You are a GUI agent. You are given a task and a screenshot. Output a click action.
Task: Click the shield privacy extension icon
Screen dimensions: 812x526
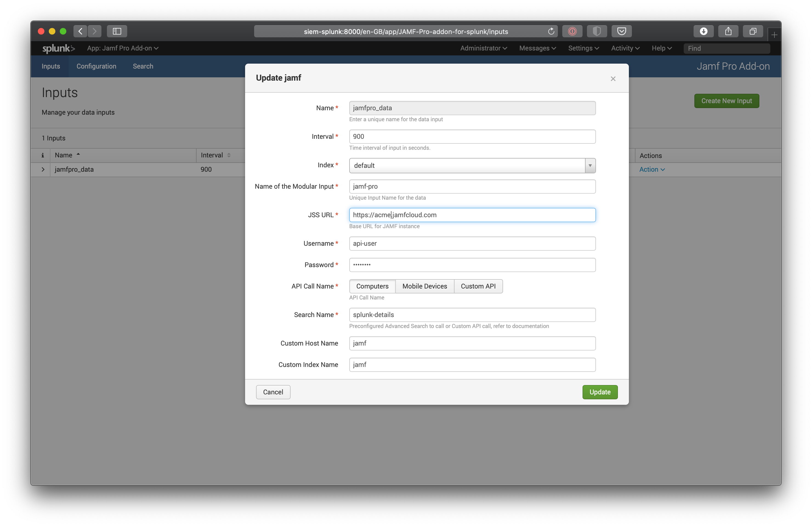596,32
